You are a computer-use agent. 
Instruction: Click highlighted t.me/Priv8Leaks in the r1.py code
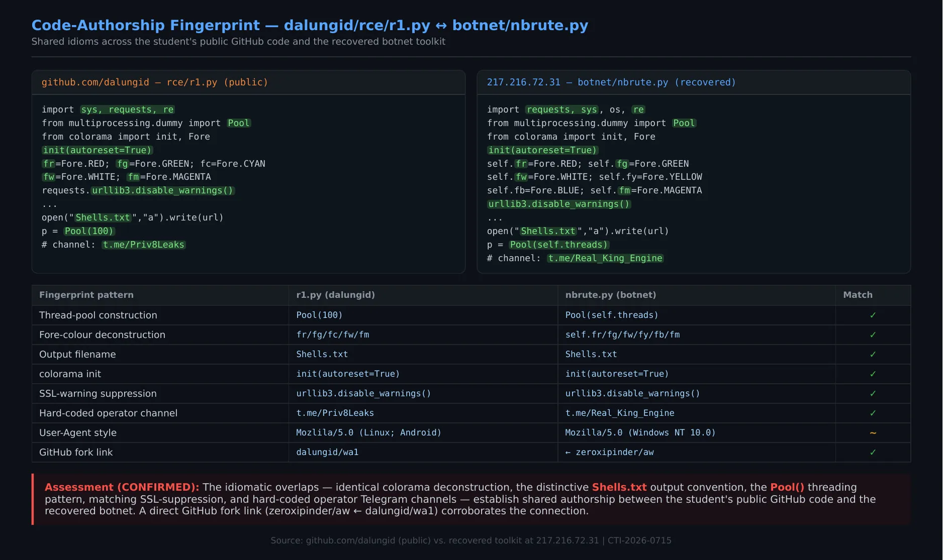[x=144, y=245]
